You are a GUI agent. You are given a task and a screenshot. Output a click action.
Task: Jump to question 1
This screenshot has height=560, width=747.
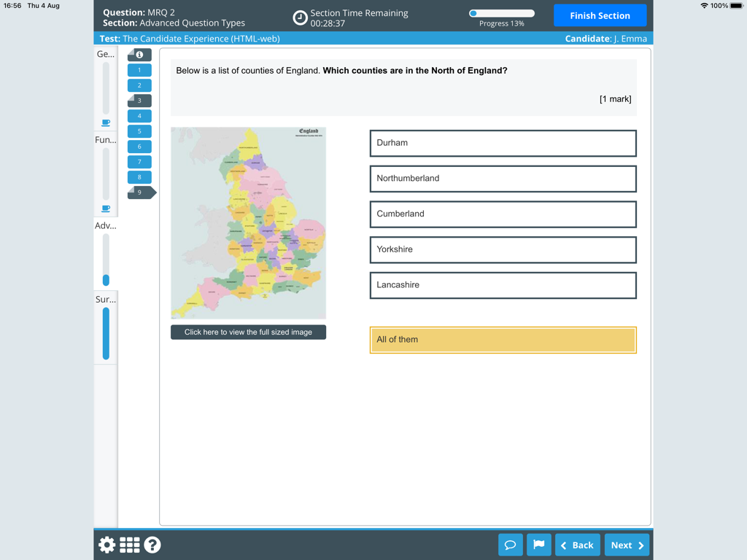point(139,69)
